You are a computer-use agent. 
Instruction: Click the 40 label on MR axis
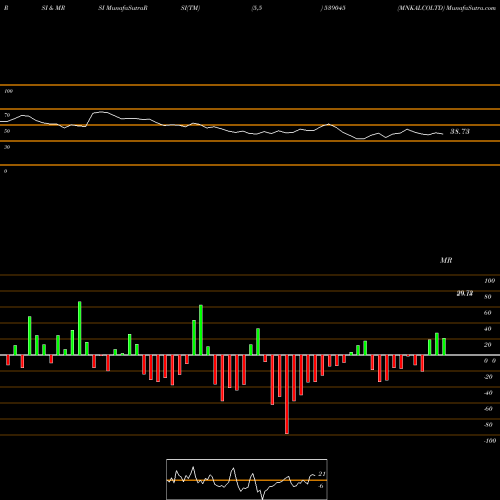click(x=488, y=329)
